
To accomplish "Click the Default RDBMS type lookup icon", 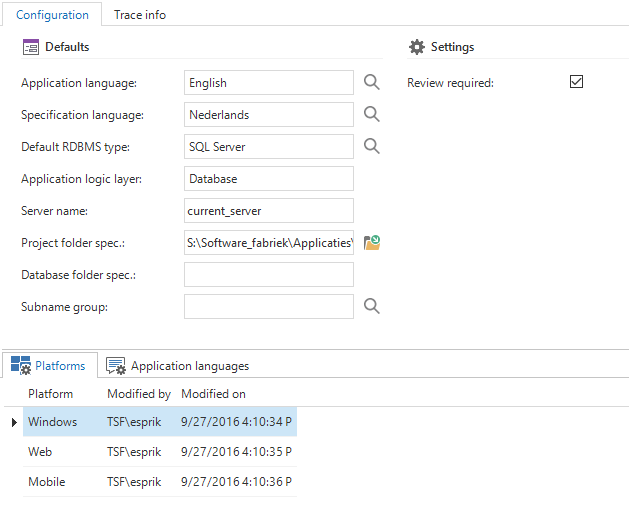I will pyautogui.click(x=371, y=147).
